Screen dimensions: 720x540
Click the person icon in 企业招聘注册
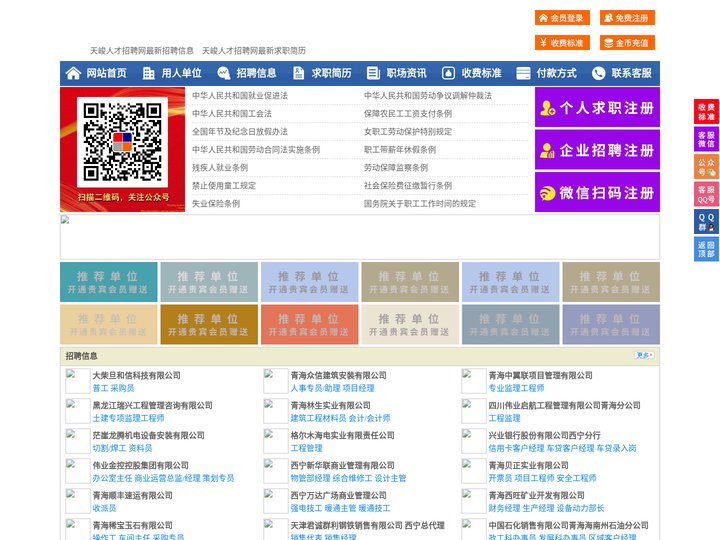coord(547,150)
